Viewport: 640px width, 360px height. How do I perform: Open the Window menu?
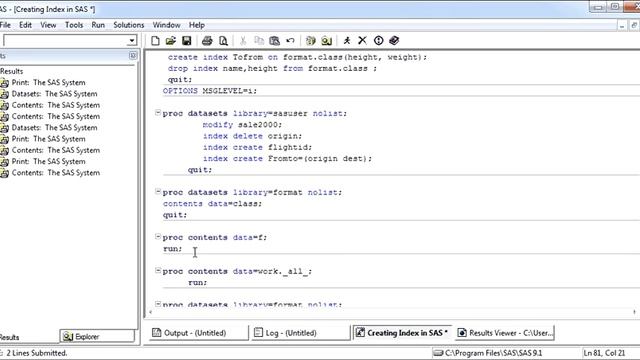(167, 25)
